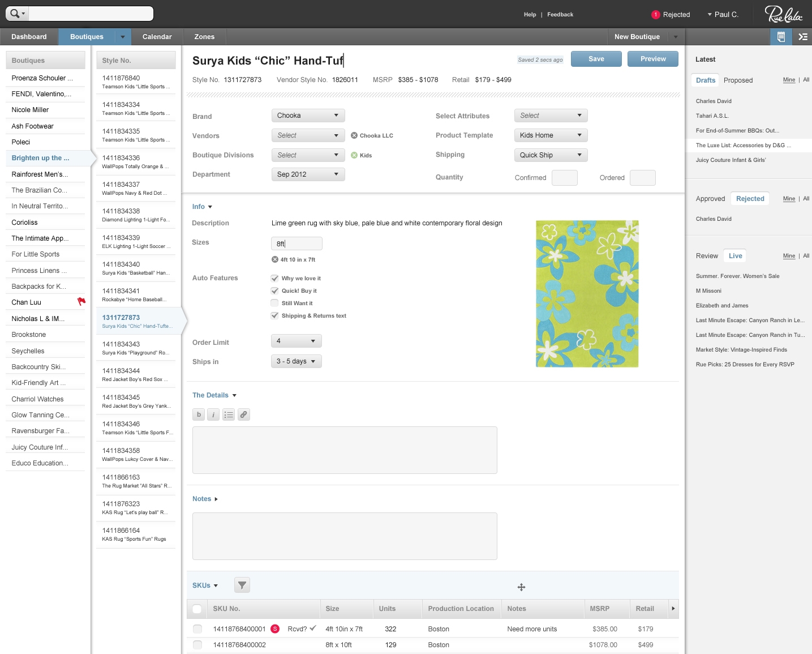Image resolution: width=812 pixels, height=654 pixels.
Task: Insert a link in The Details
Action: point(243,414)
